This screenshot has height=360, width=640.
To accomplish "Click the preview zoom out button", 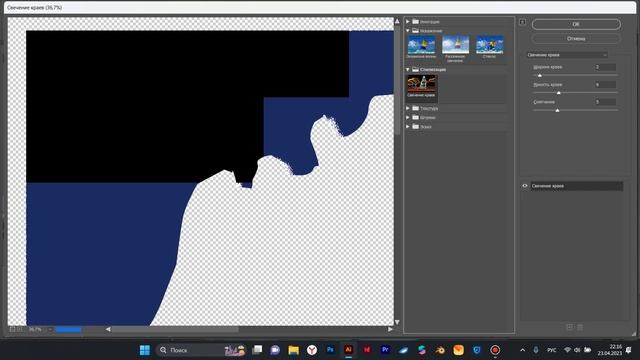I will [12, 329].
